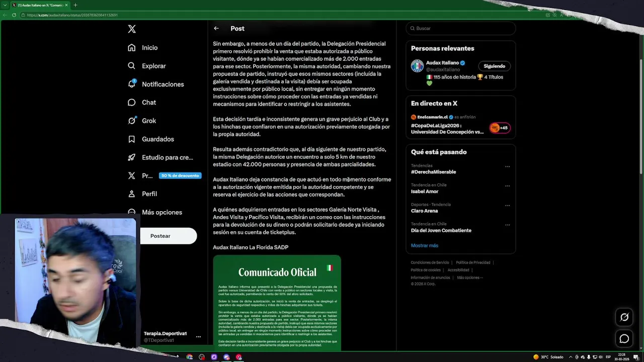
Task: Open Información de anuncios link
Action: [430, 278]
